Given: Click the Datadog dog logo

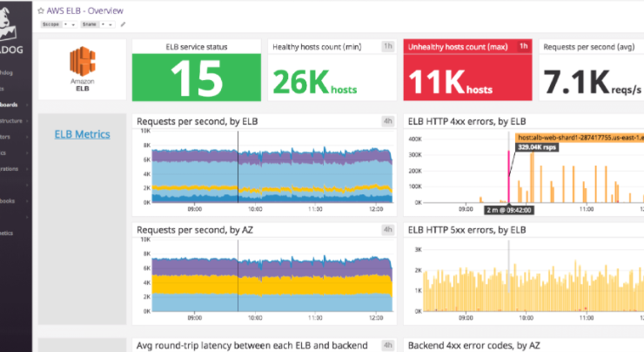Looking at the screenshot, I should pos(7,24).
